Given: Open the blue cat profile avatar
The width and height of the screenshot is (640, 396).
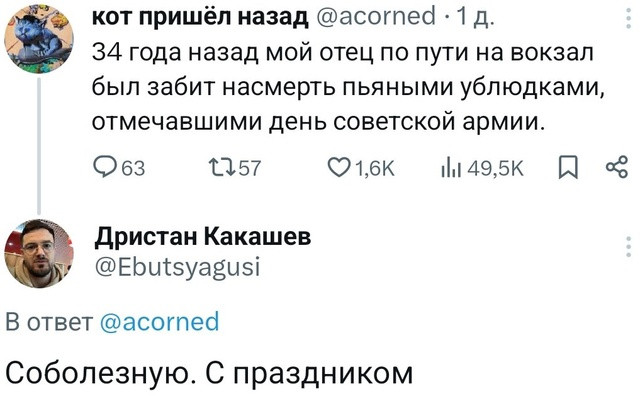Looking at the screenshot, I should (x=39, y=39).
